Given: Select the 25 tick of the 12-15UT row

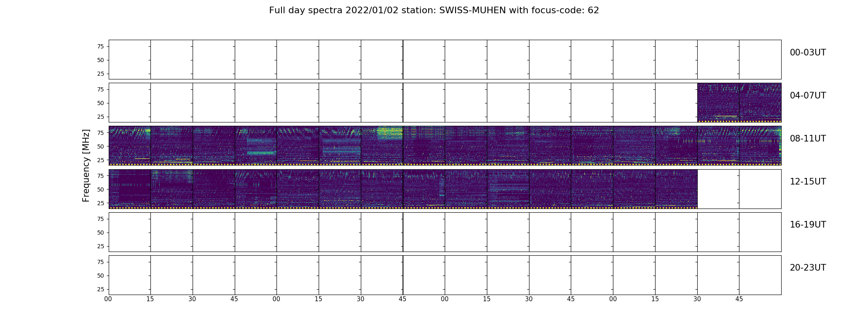Looking at the screenshot, I should 100,203.
